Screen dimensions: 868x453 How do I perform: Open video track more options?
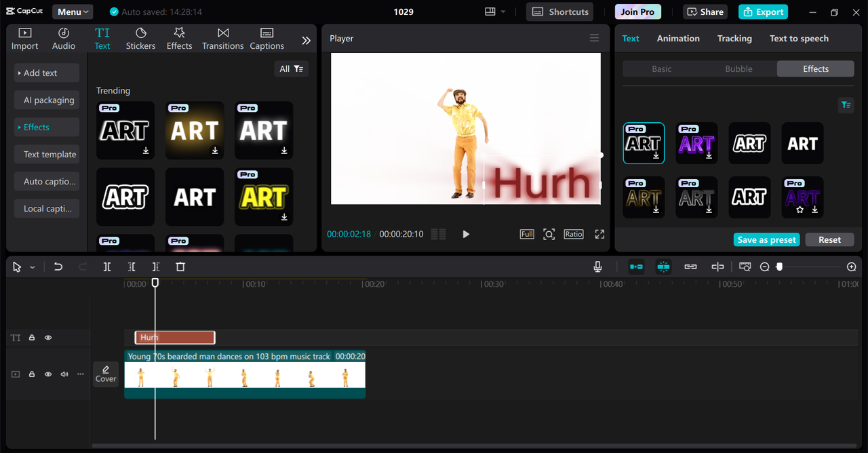(81, 374)
